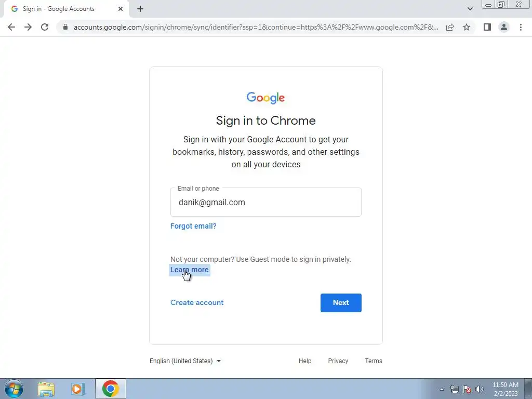Open a new tab with the plus button

[x=140, y=9]
